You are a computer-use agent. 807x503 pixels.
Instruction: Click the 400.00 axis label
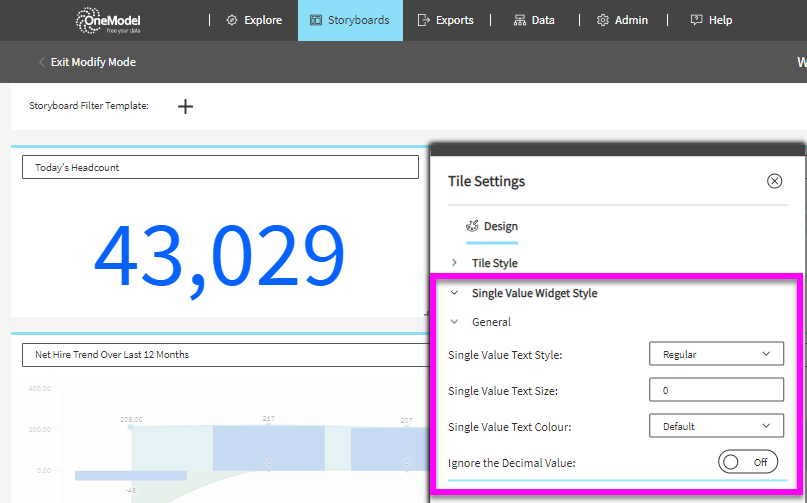tap(40, 388)
